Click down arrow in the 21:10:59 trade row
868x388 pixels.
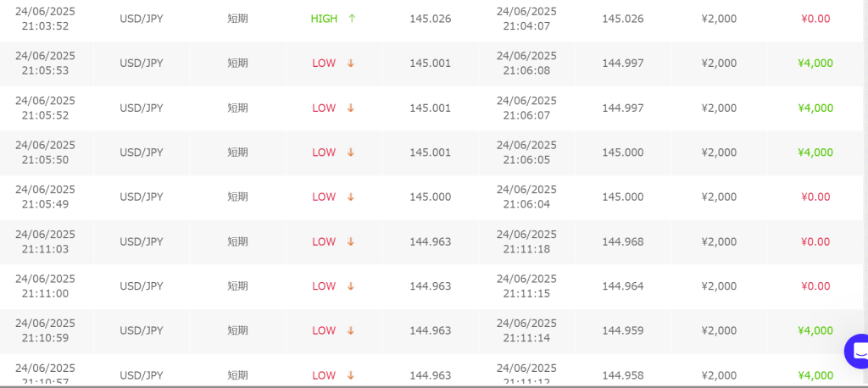tap(350, 331)
